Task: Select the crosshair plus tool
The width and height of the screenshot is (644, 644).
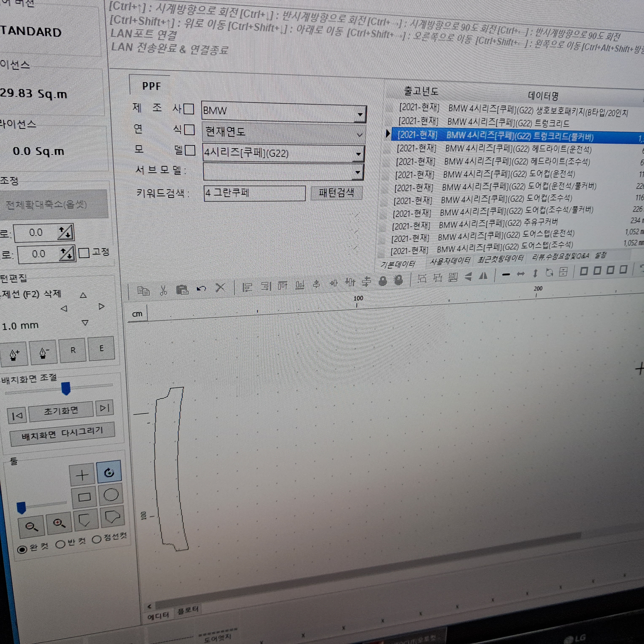Action: 82,475
